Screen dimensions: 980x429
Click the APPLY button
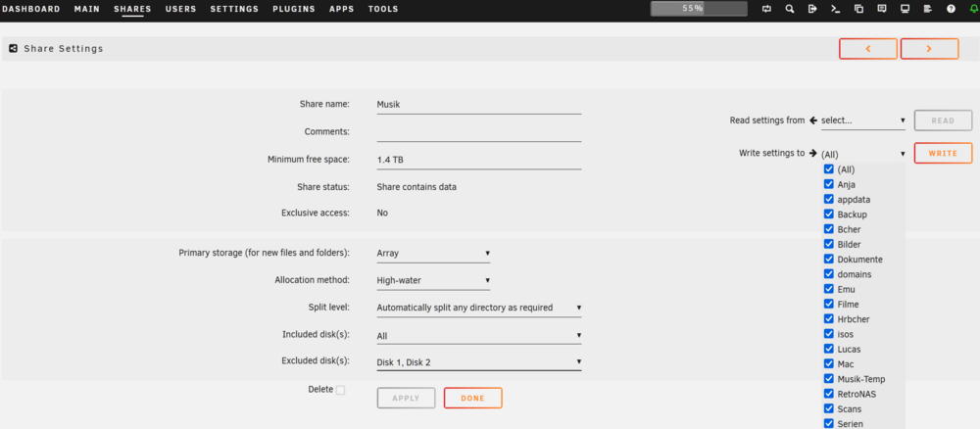[x=407, y=398]
